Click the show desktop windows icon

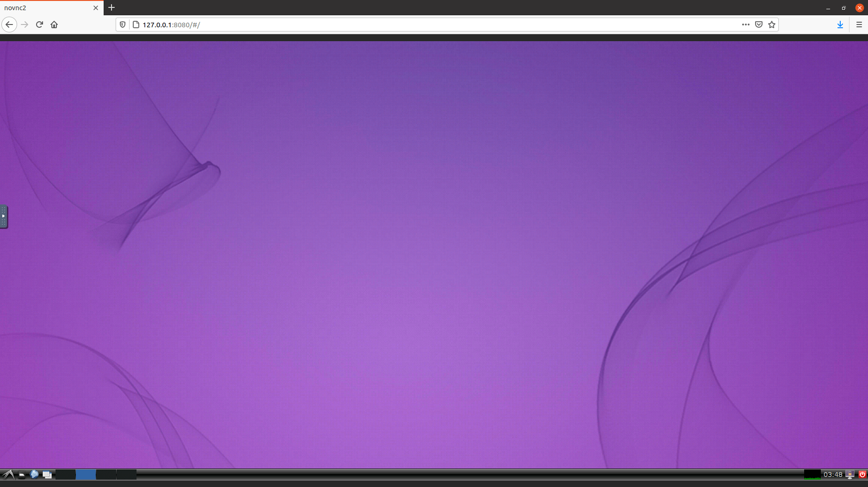pos(47,475)
